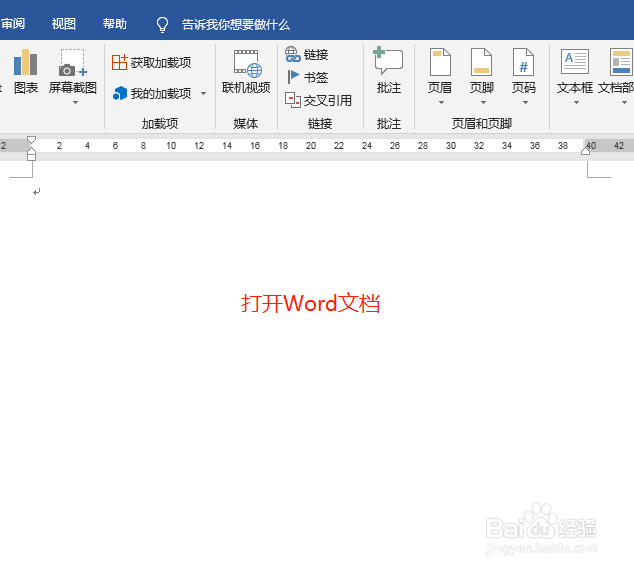Click the paragraph mark at document start
This screenshot has width=634, height=570.
point(36,192)
